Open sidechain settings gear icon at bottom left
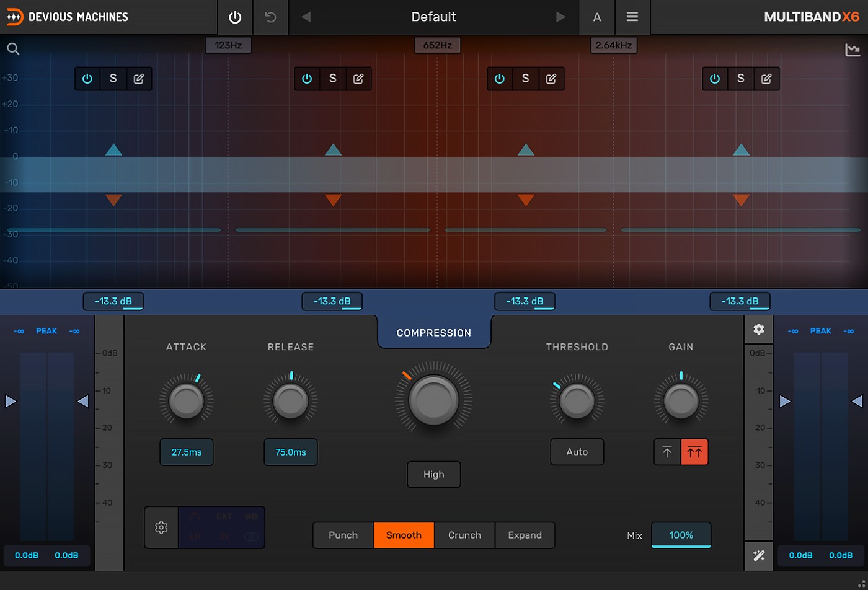The width and height of the screenshot is (868, 590). (x=161, y=527)
